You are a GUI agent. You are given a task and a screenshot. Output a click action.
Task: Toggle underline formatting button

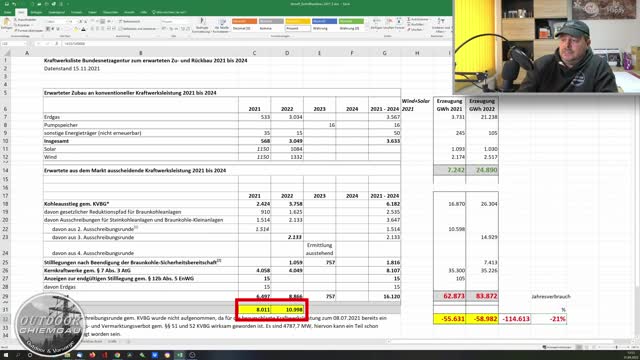[58, 29]
